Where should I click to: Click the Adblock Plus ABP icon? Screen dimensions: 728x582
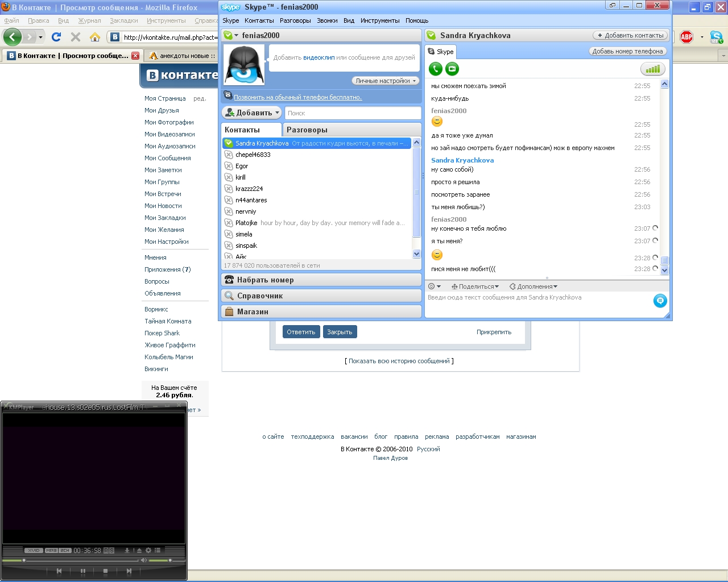click(x=687, y=37)
